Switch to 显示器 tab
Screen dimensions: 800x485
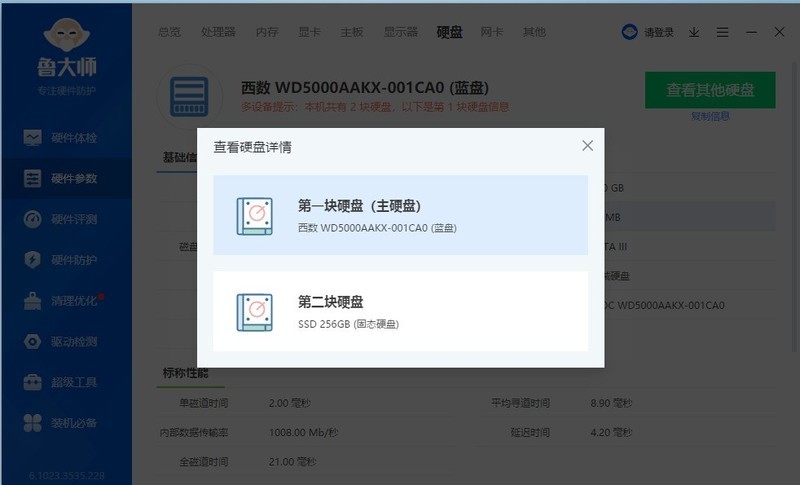(401, 32)
